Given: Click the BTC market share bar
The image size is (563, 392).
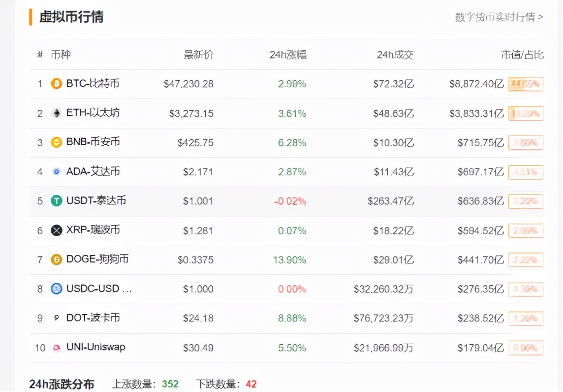Looking at the screenshot, I should coord(526,84).
